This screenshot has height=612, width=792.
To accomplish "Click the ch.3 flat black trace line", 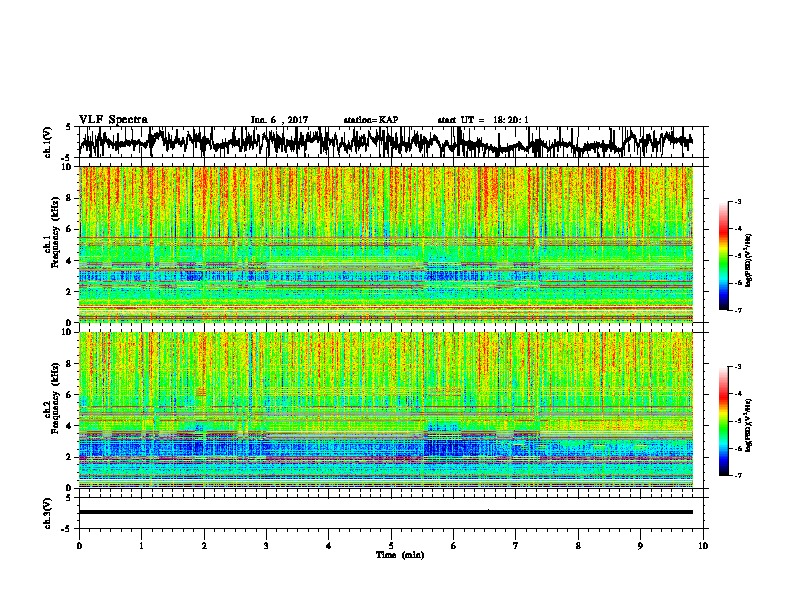I will coord(386,512).
